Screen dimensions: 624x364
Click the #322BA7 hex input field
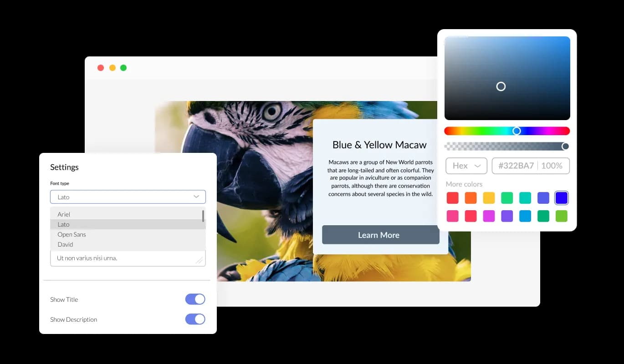coord(516,166)
